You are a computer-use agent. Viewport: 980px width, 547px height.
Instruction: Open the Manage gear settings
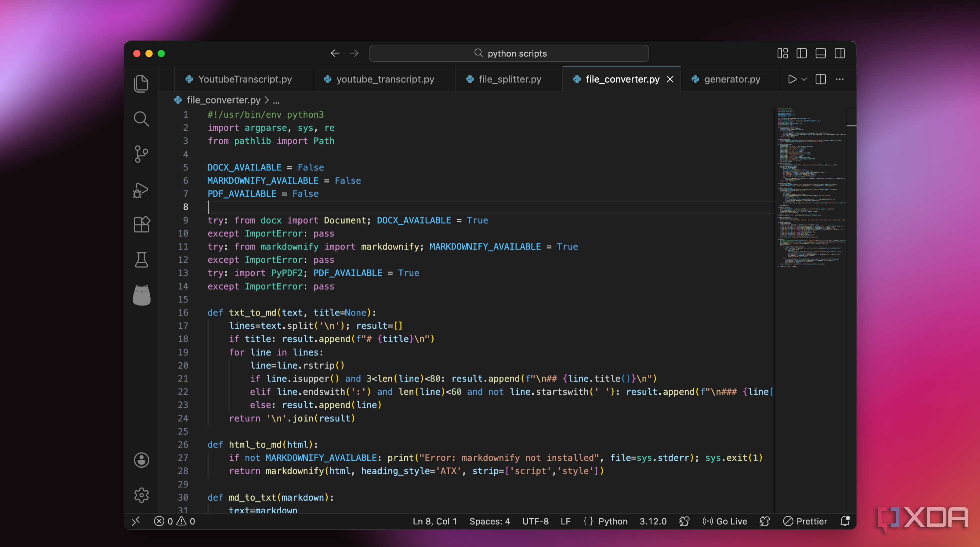coord(141,495)
